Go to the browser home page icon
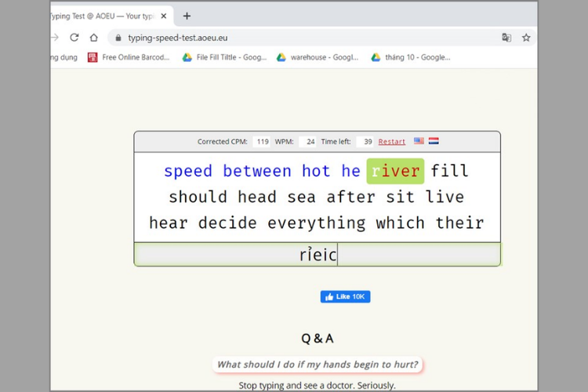 tap(94, 38)
